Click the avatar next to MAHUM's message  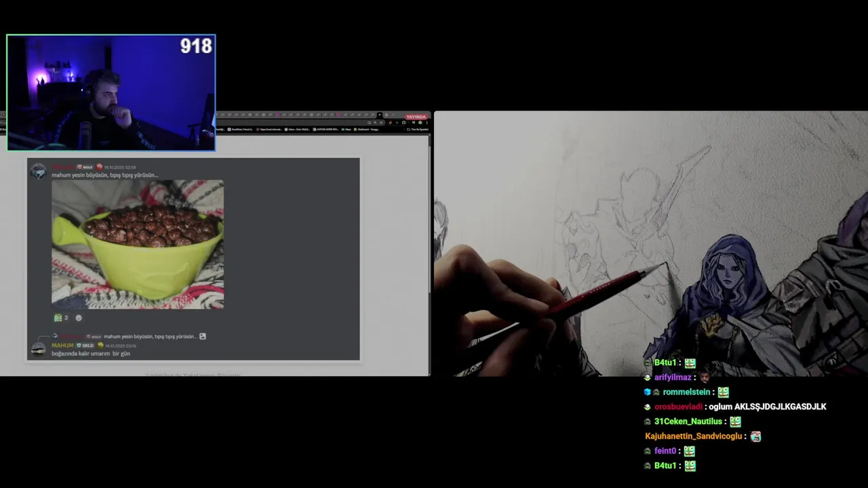38,349
